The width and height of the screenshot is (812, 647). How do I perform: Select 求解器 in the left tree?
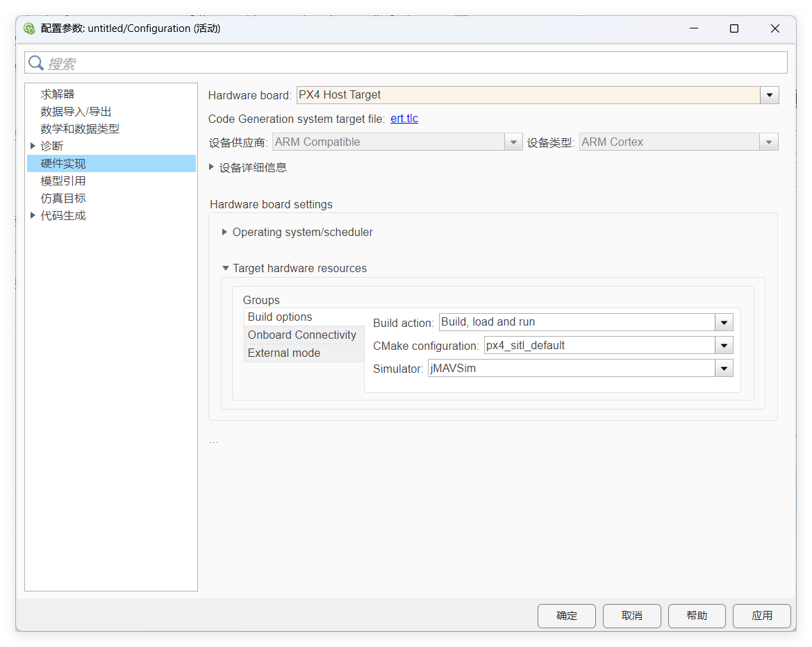(x=58, y=94)
